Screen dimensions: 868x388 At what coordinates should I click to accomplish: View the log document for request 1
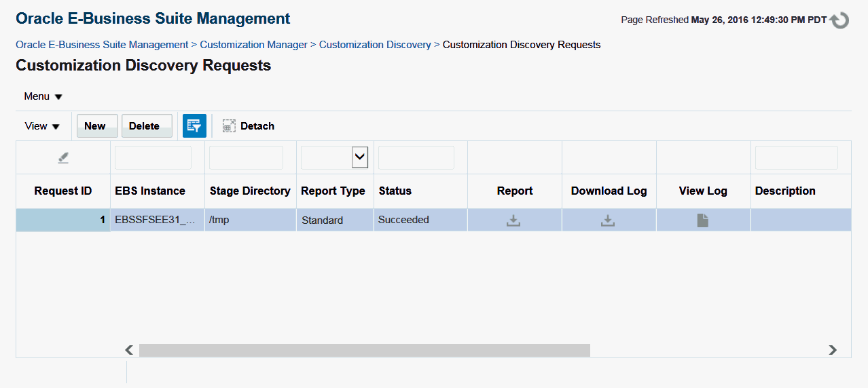point(702,220)
